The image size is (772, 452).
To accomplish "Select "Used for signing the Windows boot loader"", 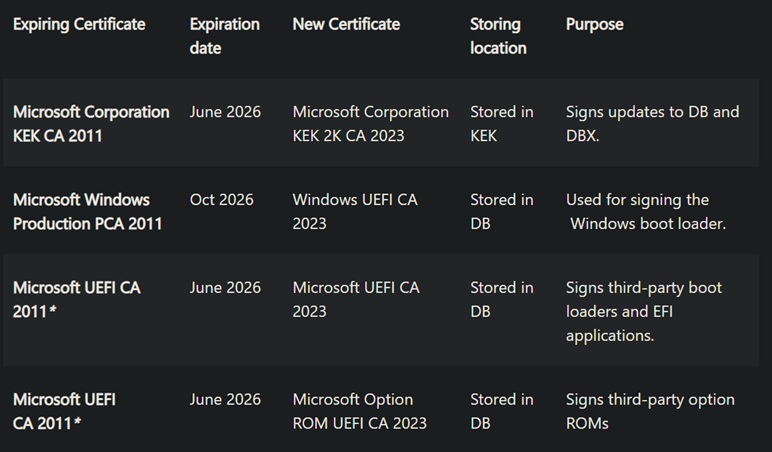I will pyautogui.click(x=645, y=211).
